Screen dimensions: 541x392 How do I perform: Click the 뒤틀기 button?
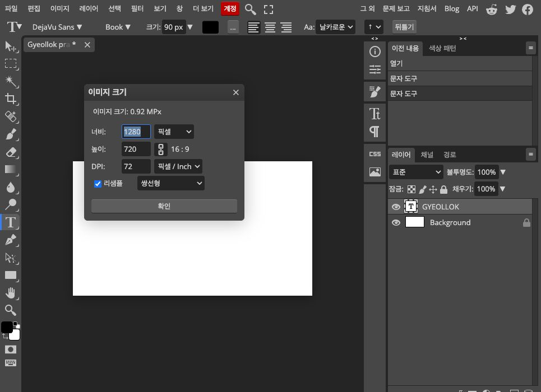(x=404, y=27)
